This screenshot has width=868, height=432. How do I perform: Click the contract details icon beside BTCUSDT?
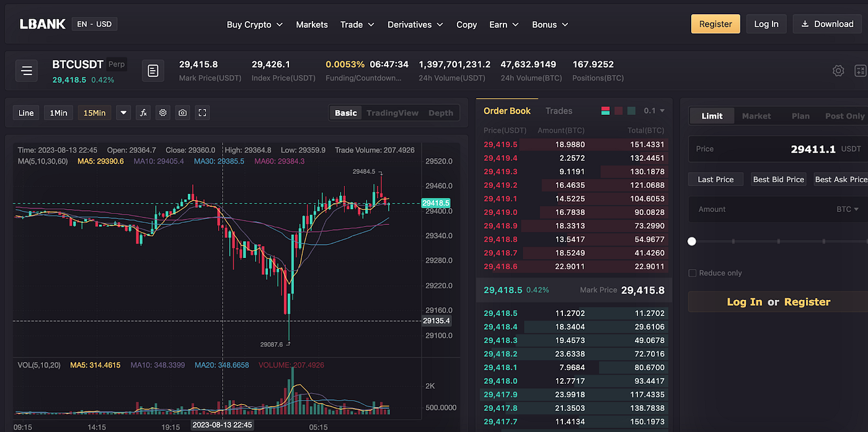tap(153, 71)
